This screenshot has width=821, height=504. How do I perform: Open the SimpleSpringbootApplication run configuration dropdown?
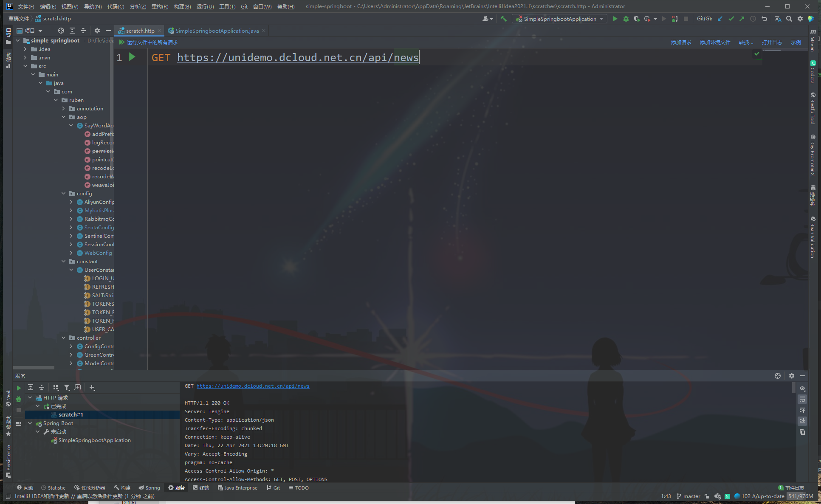click(560, 19)
